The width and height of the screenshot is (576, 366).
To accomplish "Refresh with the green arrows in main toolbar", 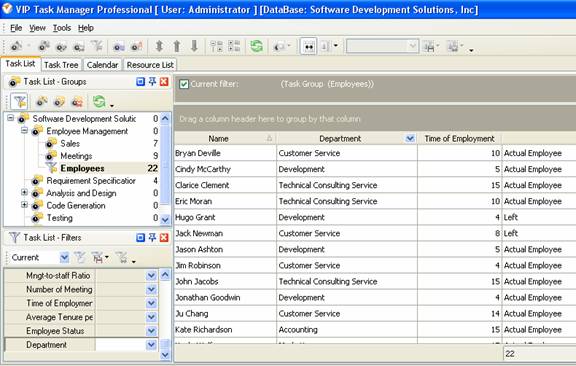I will click(256, 46).
